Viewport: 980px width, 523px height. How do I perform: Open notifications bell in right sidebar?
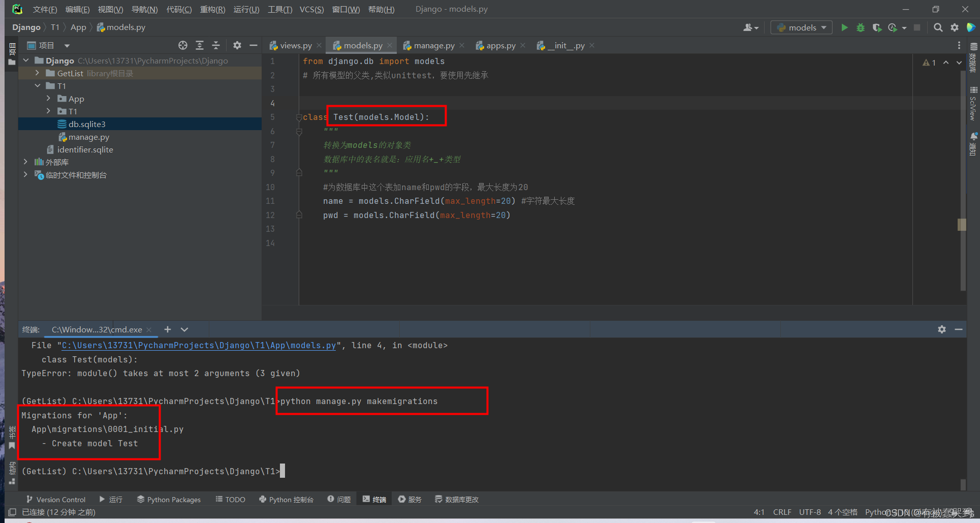tap(973, 143)
